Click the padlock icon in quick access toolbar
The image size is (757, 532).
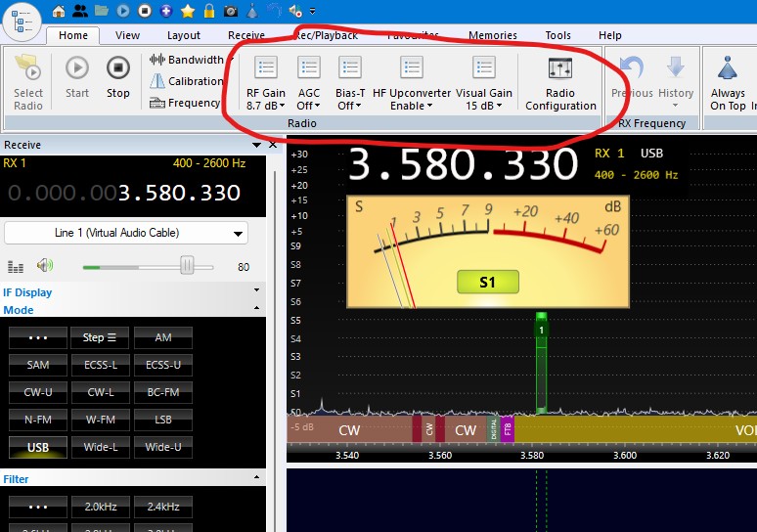(x=209, y=11)
